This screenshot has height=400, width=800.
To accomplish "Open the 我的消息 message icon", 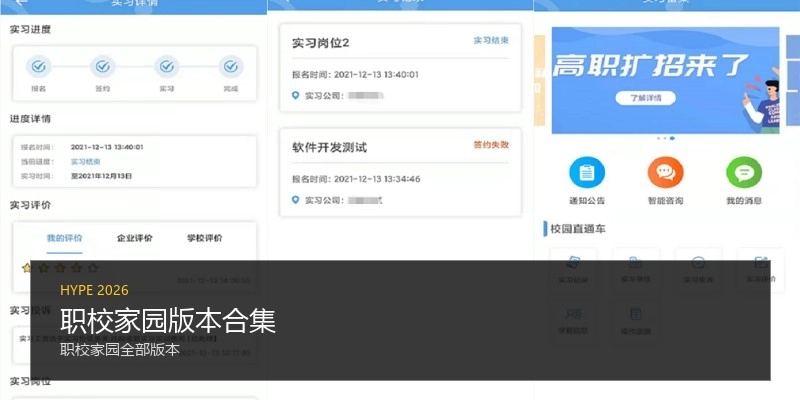I will (744, 172).
